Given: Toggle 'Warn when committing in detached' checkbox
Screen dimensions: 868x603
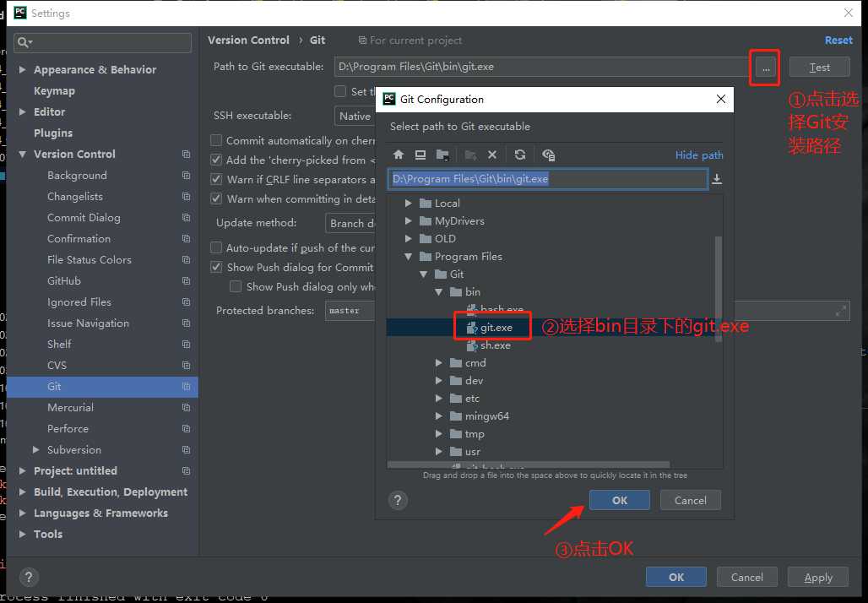Looking at the screenshot, I should pos(216,198).
